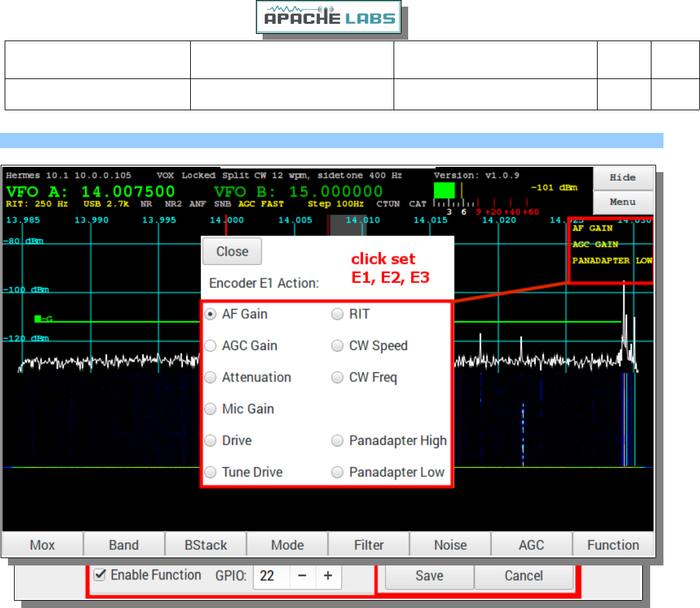The image size is (700, 608).
Task: Click the CTUN indicator
Action: (x=388, y=204)
